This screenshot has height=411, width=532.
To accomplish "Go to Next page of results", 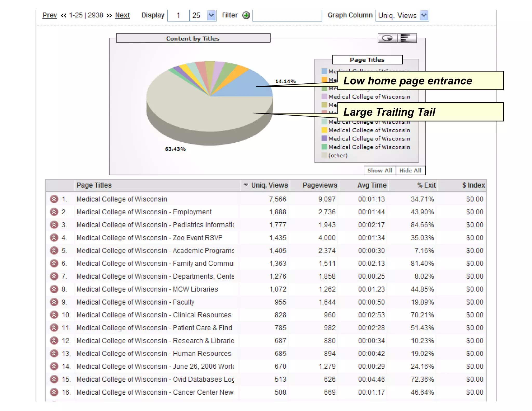I will pyautogui.click(x=122, y=15).
